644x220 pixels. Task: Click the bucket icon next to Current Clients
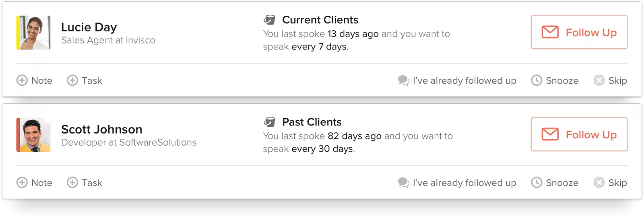tap(269, 20)
